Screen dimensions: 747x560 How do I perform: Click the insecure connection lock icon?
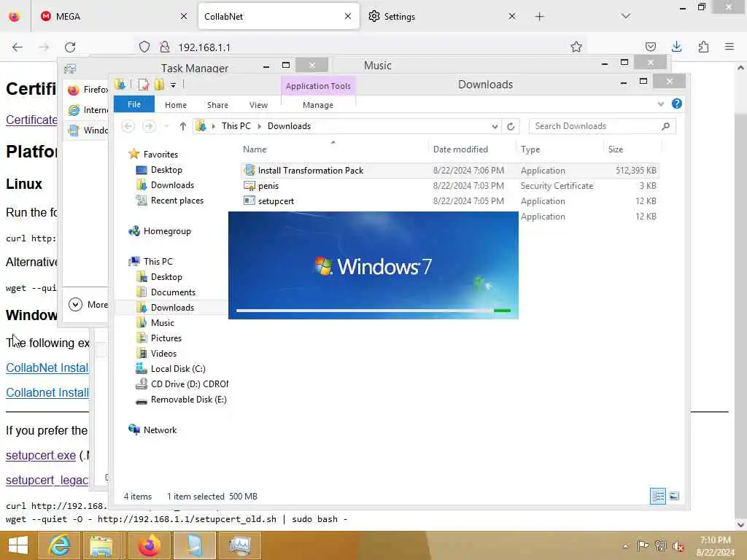[165, 47]
